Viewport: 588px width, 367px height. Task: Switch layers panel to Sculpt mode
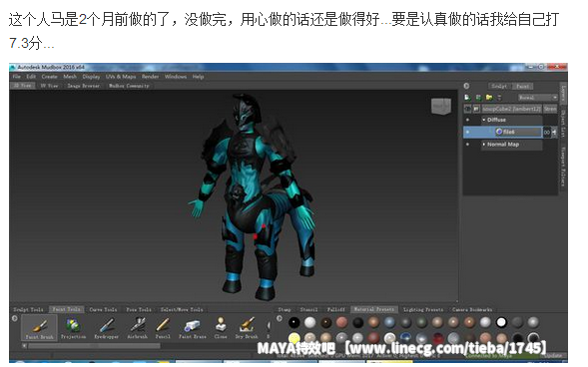(499, 86)
